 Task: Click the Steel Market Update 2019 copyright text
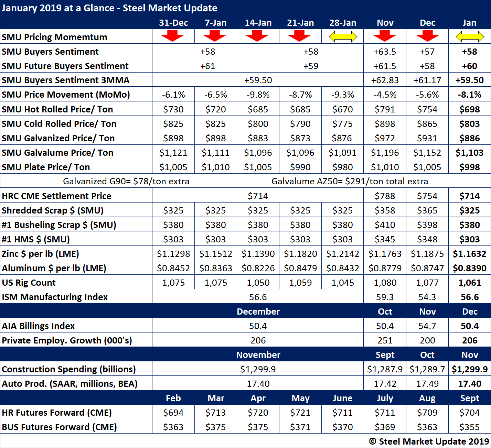coord(429,441)
